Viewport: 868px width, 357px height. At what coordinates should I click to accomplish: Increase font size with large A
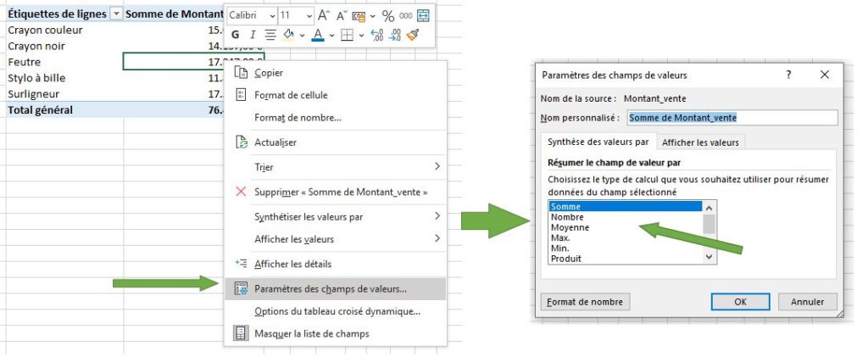pos(324,15)
